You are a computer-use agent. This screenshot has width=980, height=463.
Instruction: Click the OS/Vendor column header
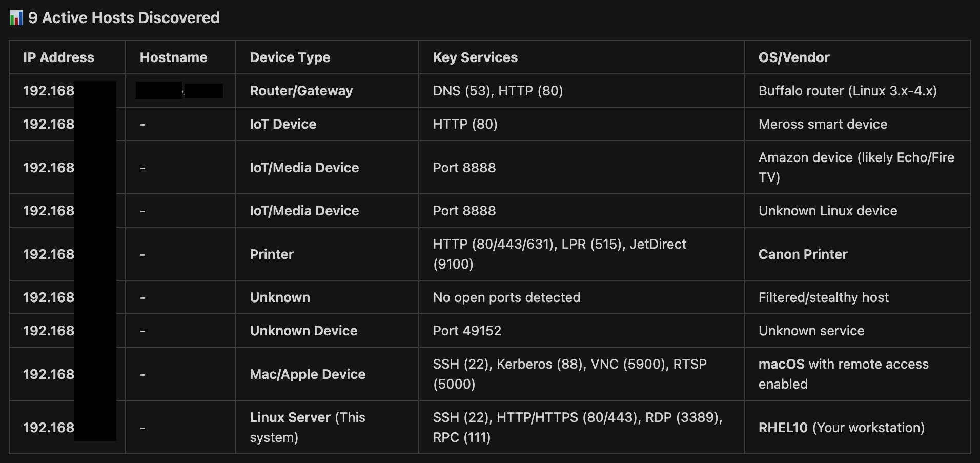click(x=793, y=57)
